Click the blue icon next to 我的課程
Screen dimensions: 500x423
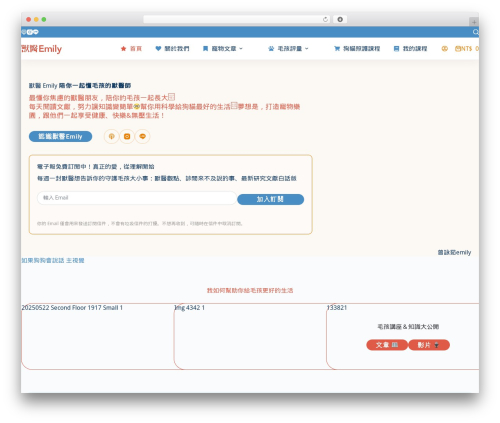click(x=396, y=49)
